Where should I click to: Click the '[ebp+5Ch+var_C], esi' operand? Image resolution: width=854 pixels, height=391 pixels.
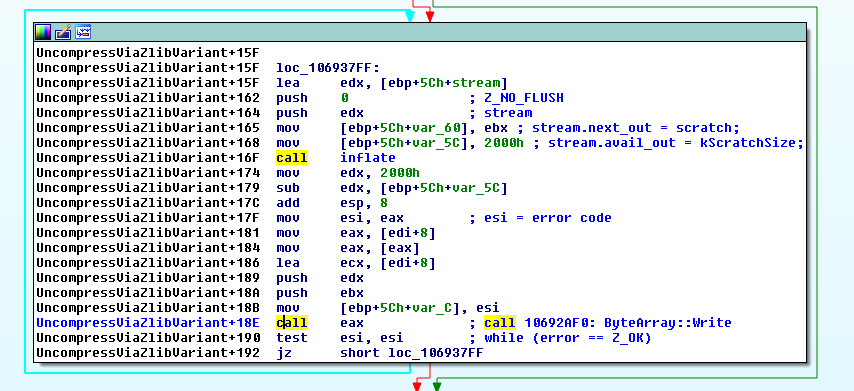point(419,308)
